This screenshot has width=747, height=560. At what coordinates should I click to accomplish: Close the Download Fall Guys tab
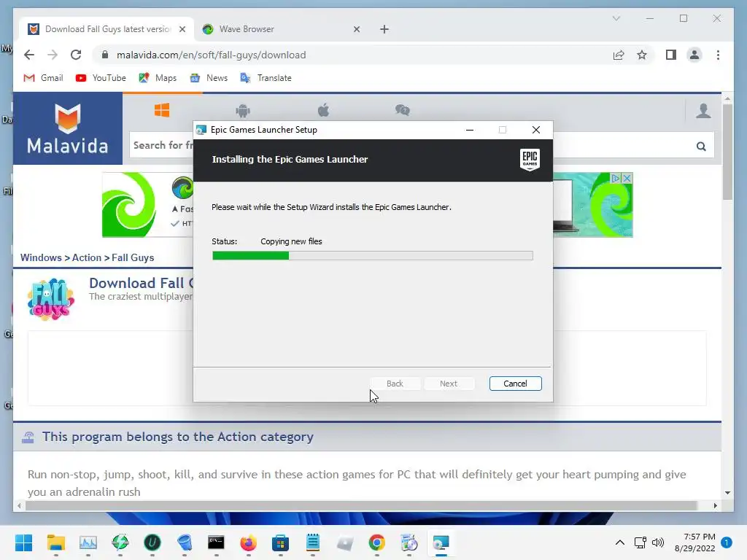point(182,29)
